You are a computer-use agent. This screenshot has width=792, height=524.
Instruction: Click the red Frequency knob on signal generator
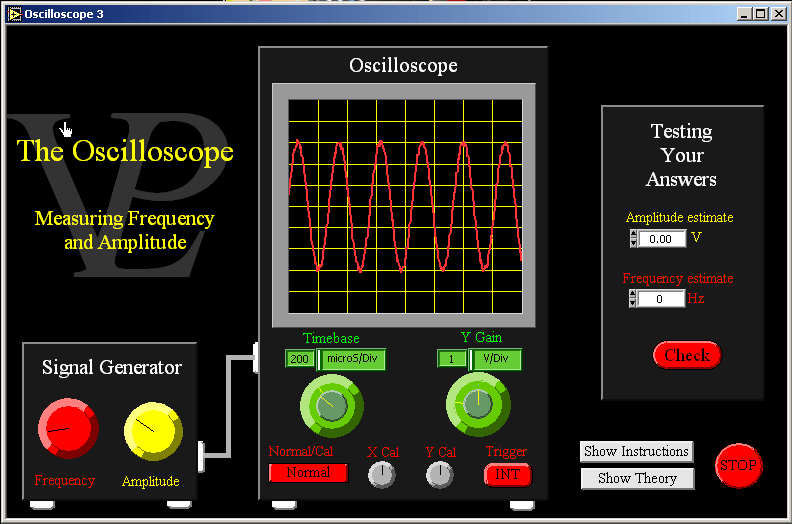67,430
